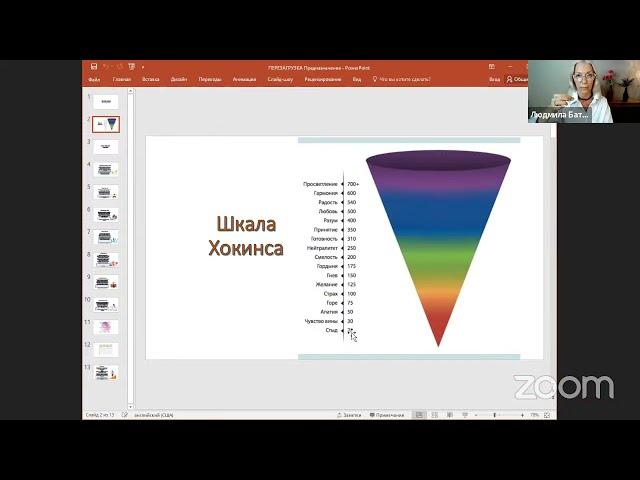Click the 'Любовь' label on the scale
Screen dimensions: 640x480
click(x=328, y=211)
